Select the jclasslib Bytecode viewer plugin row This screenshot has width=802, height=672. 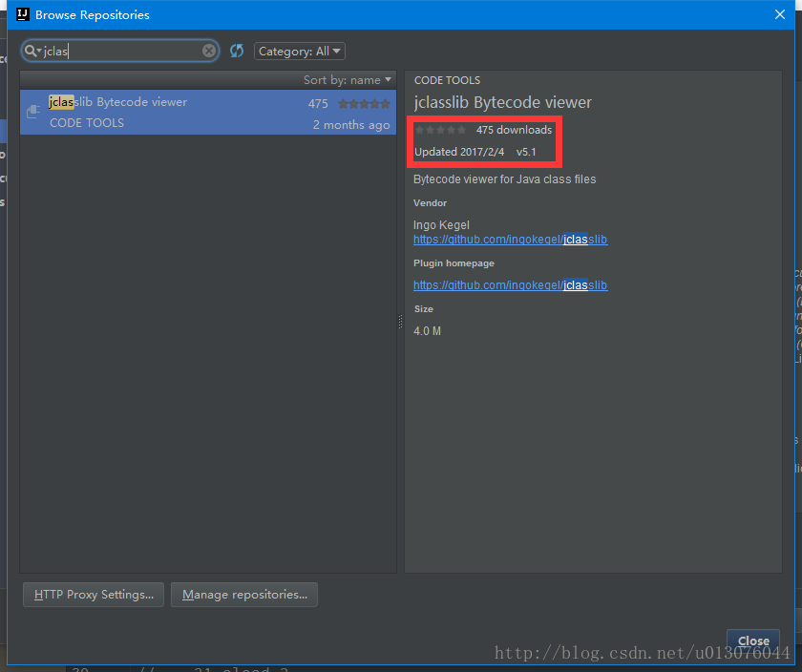pyautogui.click(x=208, y=112)
